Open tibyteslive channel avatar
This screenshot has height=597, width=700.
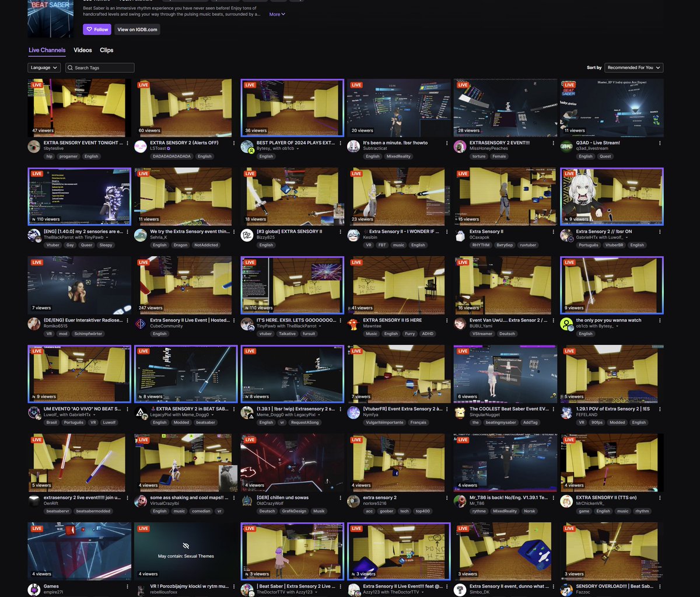[34, 146]
